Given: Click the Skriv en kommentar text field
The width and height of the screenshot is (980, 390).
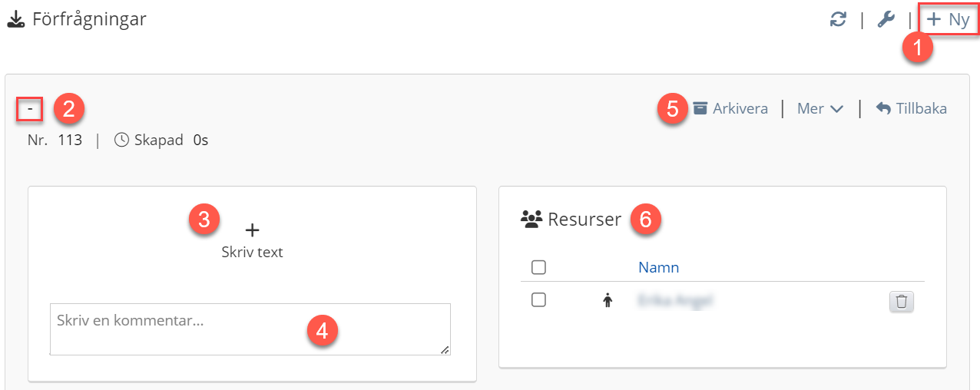Looking at the screenshot, I should [250, 329].
